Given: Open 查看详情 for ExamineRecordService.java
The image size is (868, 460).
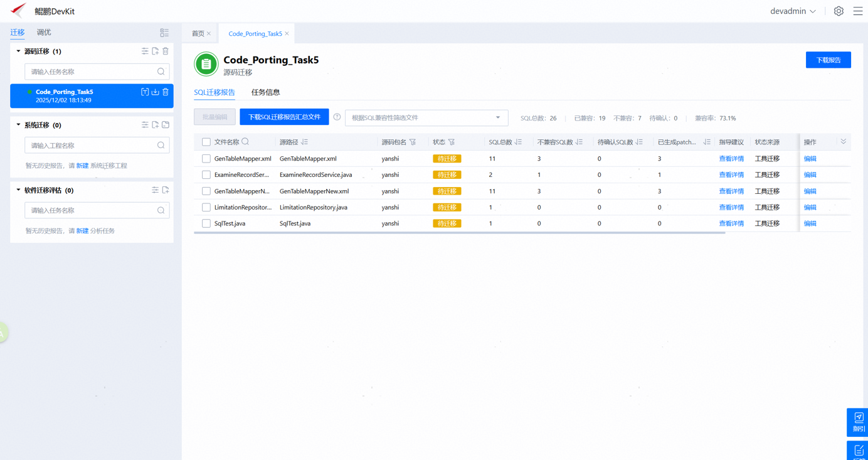Looking at the screenshot, I should 731,175.
